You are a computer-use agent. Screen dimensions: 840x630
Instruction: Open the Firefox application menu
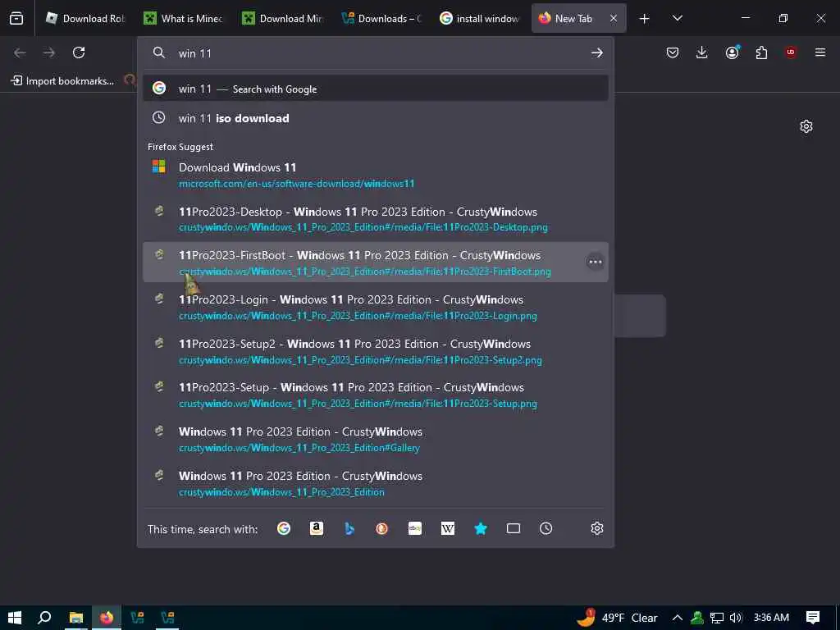[820, 52]
